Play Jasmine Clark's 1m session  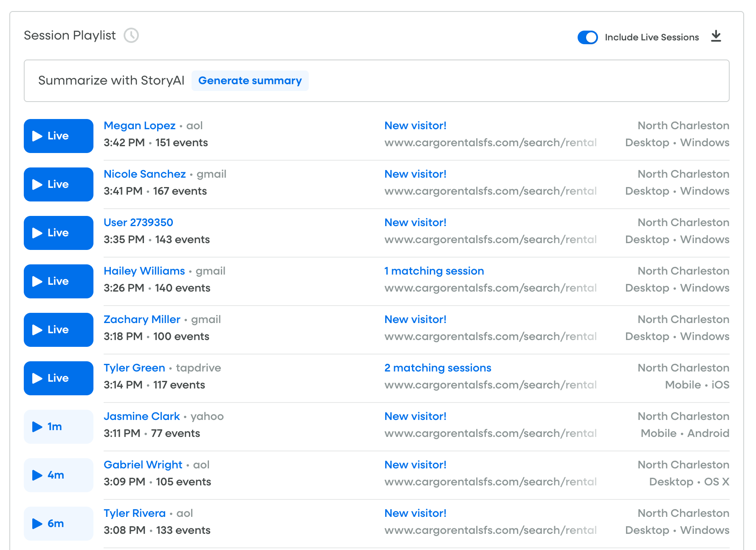tap(59, 427)
